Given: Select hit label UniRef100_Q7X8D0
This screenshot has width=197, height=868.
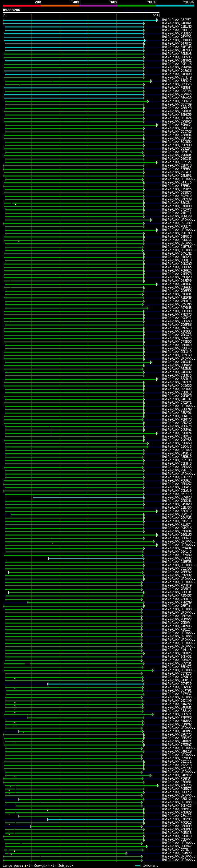Looking at the screenshot, I should point(177,40).
